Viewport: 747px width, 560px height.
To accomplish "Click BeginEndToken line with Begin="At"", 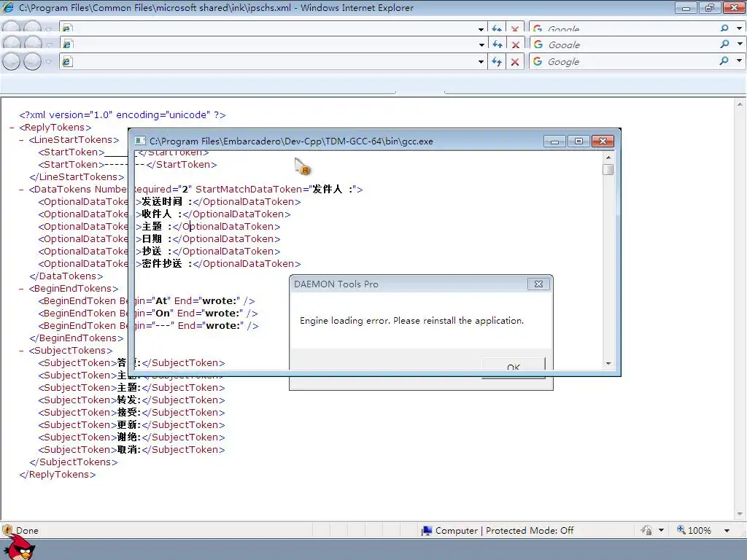I will tap(147, 301).
